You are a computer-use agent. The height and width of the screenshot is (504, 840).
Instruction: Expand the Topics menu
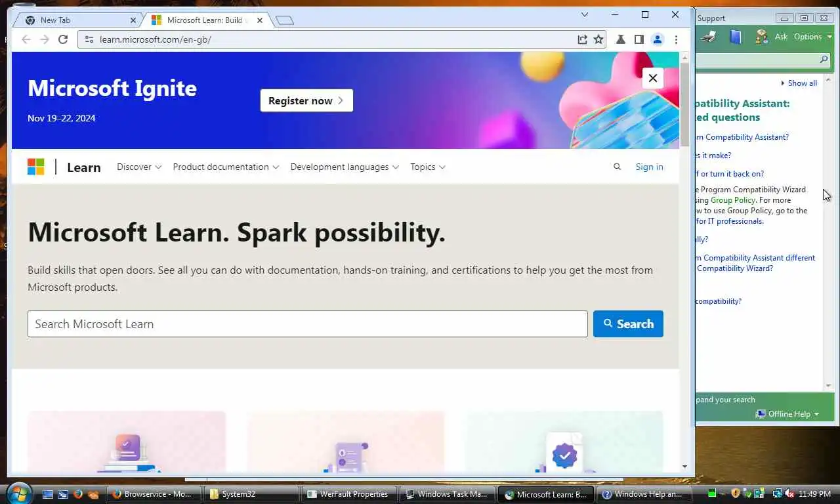tap(428, 167)
